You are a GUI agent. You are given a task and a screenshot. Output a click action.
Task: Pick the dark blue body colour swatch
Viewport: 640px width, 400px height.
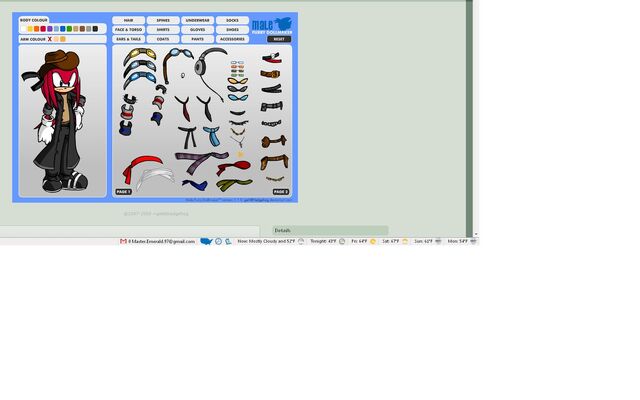tap(62, 29)
